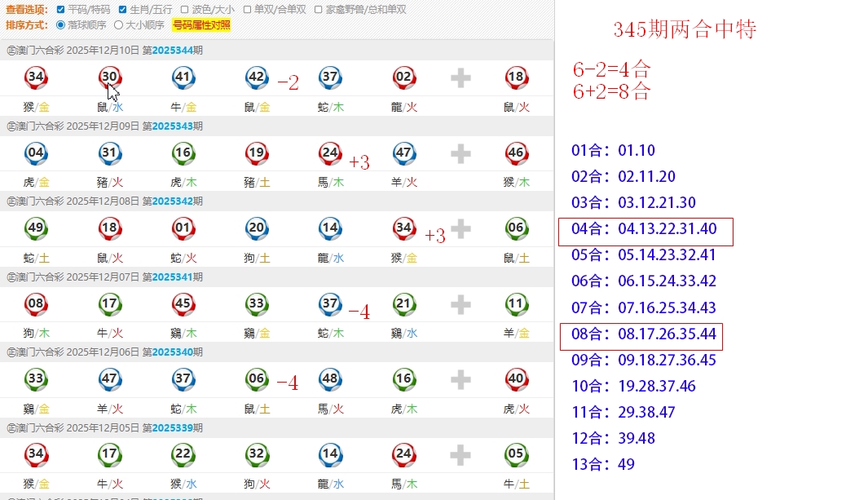Open the 号码属性对照 link

(x=201, y=25)
